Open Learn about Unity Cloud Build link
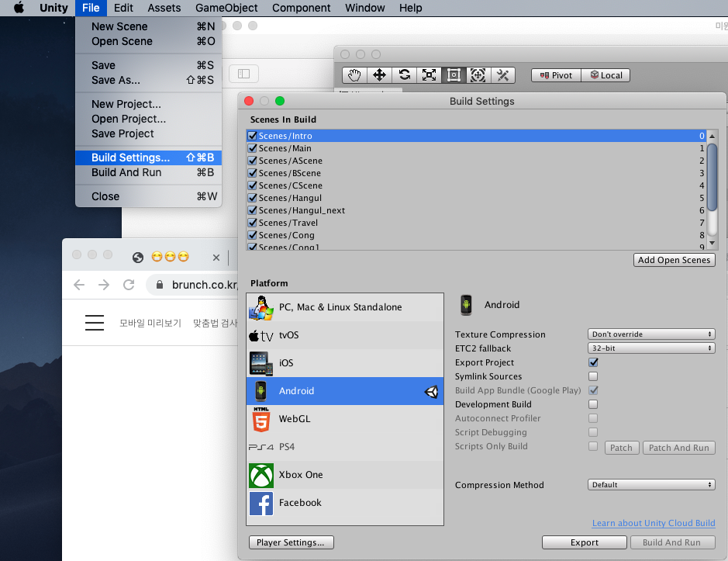Image resolution: width=728 pixels, height=561 pixels. point(654,523)
